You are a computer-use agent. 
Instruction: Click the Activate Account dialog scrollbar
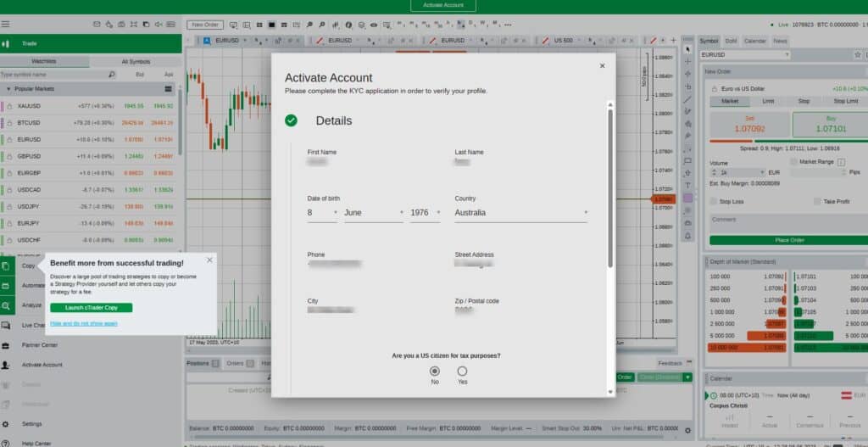click(x=610, y=188)
